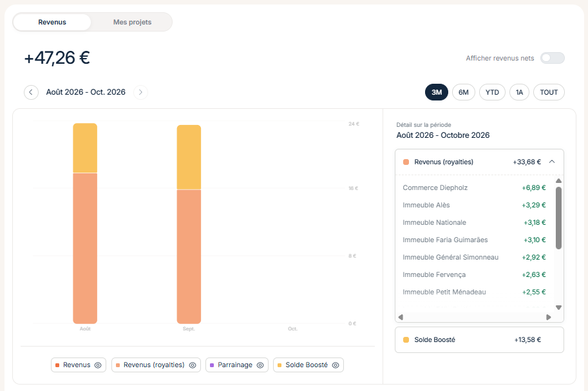Click the Oct. axis label
Image resolution: width=588 pixels, height=391 pixels.
pos(293,329)
